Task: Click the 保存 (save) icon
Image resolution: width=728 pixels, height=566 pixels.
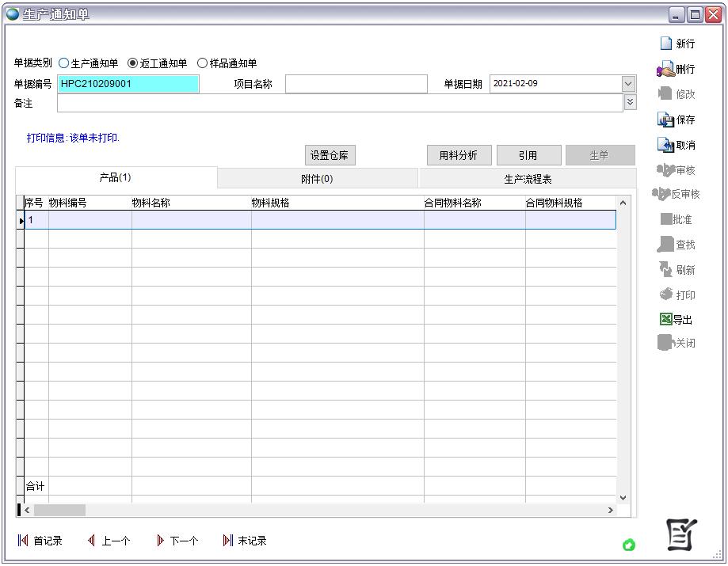Action: coord(676,120)
